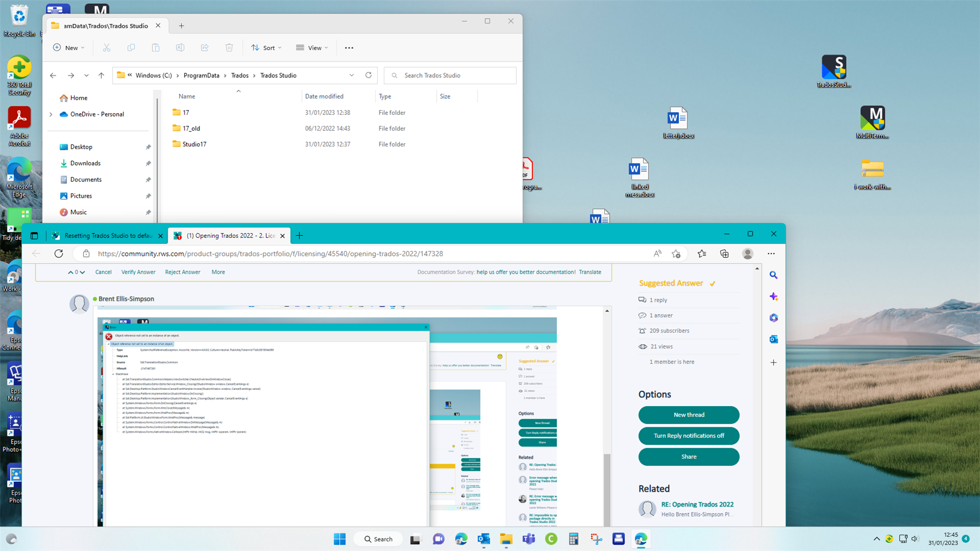Screen dimensions: 980x551
Task: Open Outlook from the Edge sidebar
Action: 773,339
